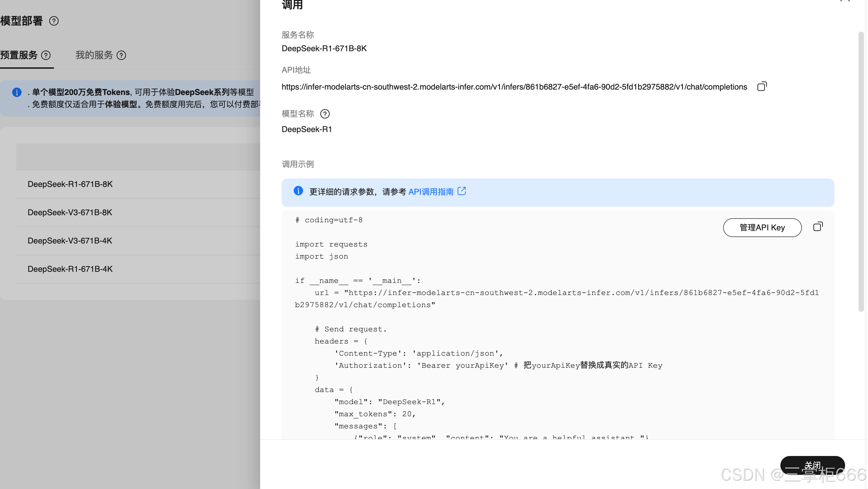Click help icon beside 模型部署 title
This screenshot has width=868, height=489.
pyautogui.click(x=54, y=21)
